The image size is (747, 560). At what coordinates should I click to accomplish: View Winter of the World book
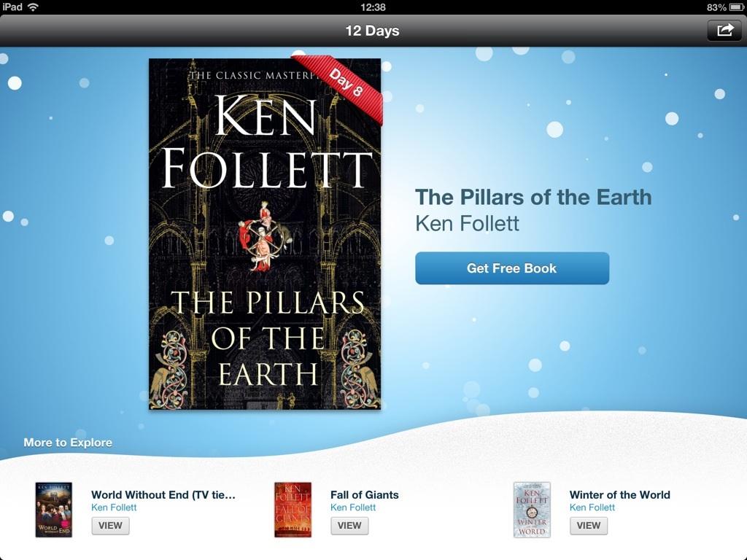[x=589, y=526]
